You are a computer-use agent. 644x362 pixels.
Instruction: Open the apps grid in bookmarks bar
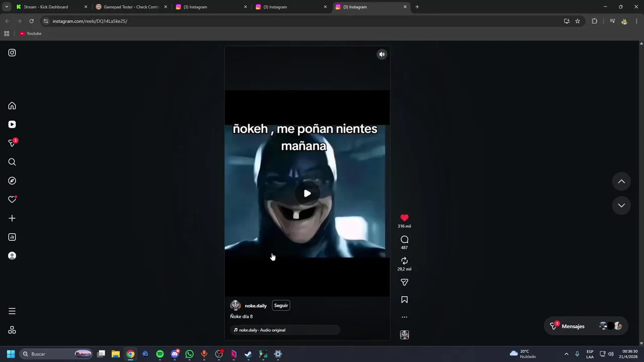[x=7, y=34]
